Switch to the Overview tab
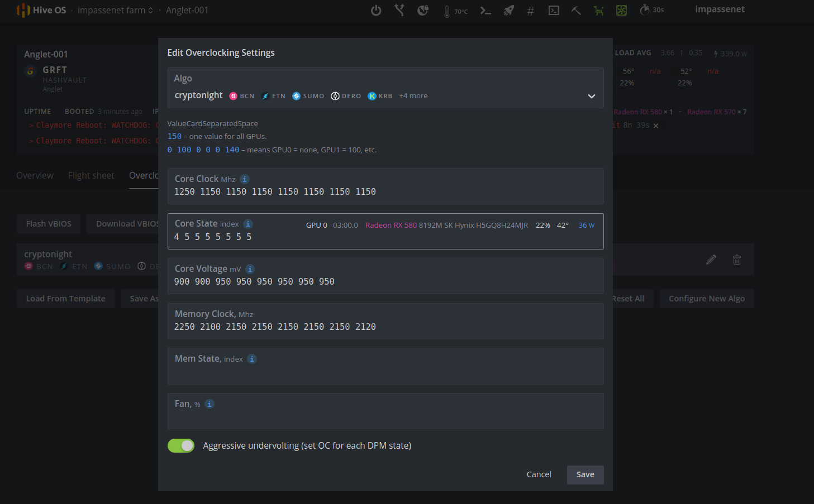 click(x=35, y=175)
